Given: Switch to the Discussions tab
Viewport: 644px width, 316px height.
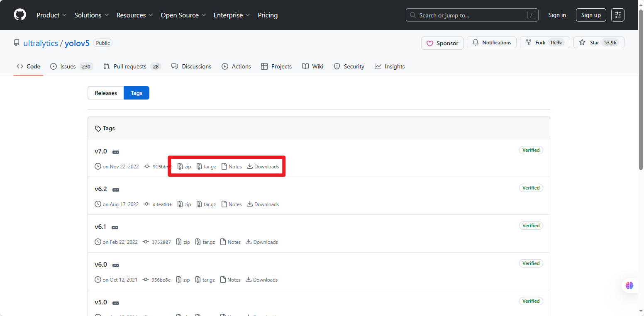Looking at the screenshot, I should pos(191,66).
